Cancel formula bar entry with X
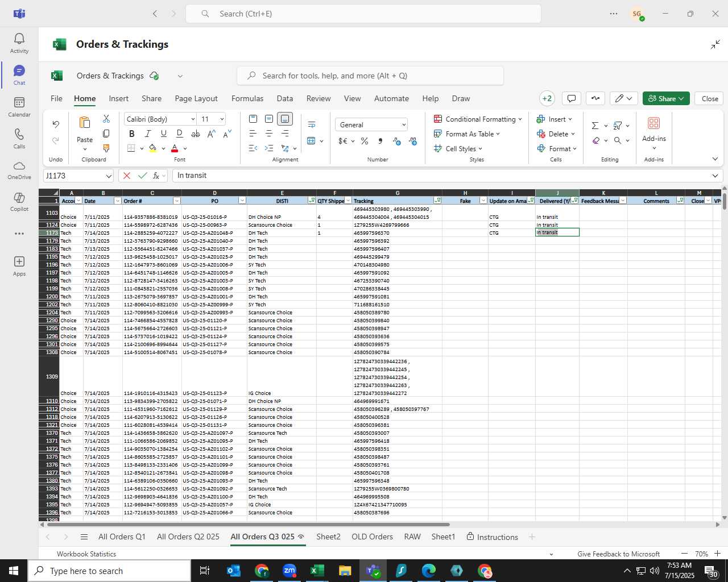 [127, 176]
